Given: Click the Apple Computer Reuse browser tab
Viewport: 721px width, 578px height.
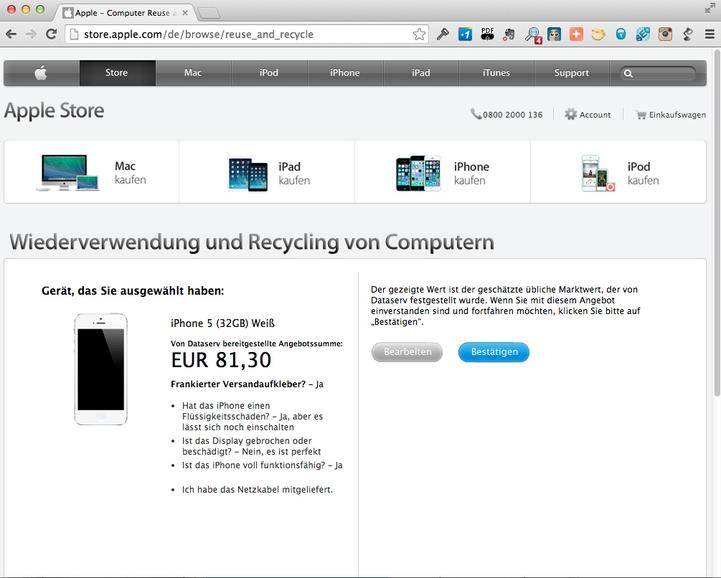Looking at the screenshot, I should 124,13.
